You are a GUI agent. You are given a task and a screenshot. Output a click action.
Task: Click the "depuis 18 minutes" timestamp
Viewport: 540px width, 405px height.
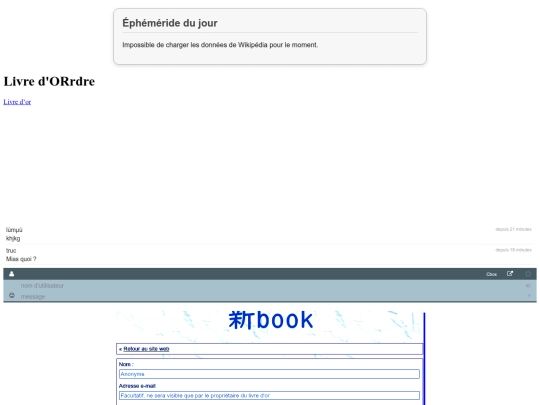(x=513, y=250)
